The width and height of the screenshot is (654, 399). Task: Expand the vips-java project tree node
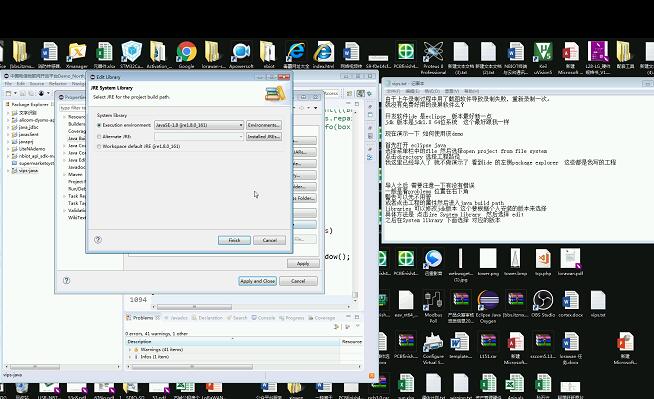click(8, 171)
